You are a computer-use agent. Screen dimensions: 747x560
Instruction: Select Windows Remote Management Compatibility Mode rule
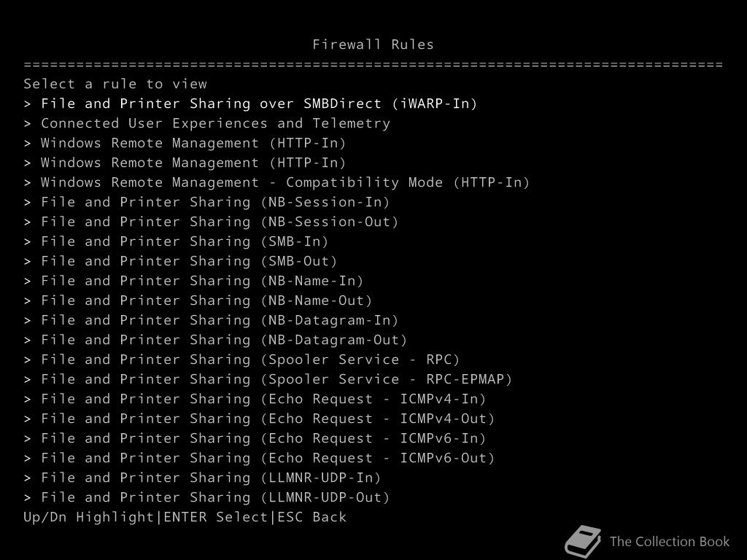(x=285, y=182)
